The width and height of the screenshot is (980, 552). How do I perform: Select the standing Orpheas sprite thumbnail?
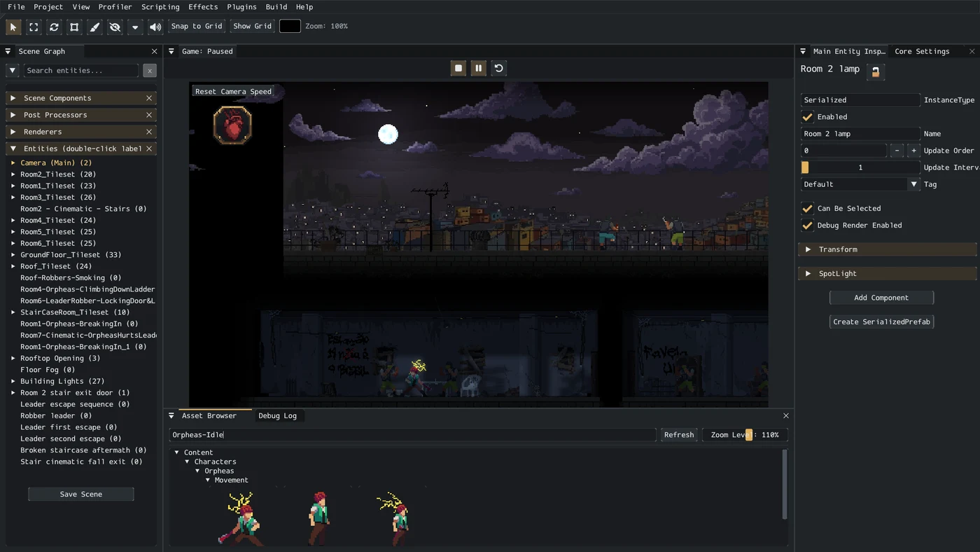[x=319, y=518]
